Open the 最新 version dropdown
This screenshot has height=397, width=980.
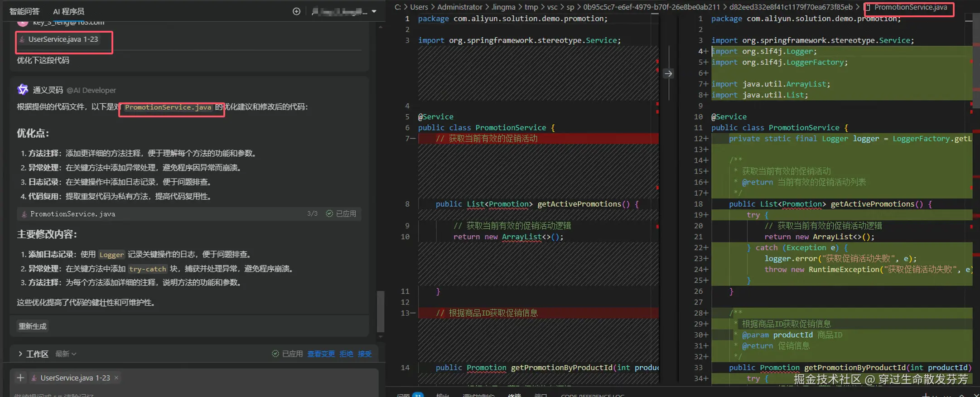[66, 353]
